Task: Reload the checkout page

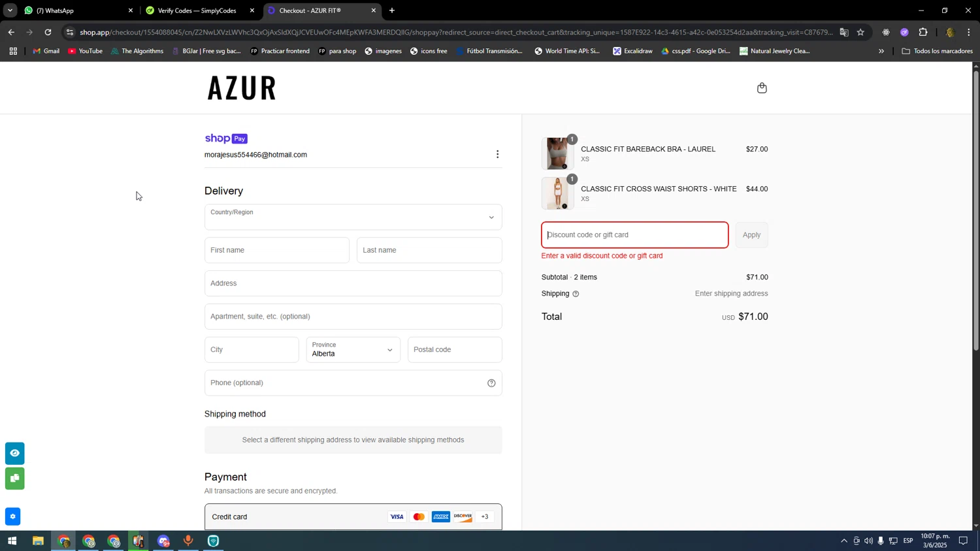Action: tap(48, 32)
